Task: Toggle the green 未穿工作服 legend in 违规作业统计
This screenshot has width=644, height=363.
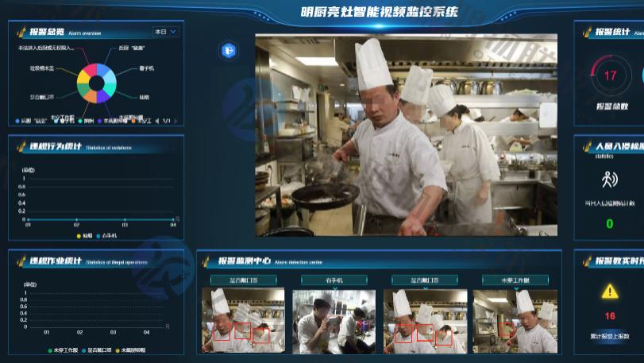Action: click(x=63, y=350)
